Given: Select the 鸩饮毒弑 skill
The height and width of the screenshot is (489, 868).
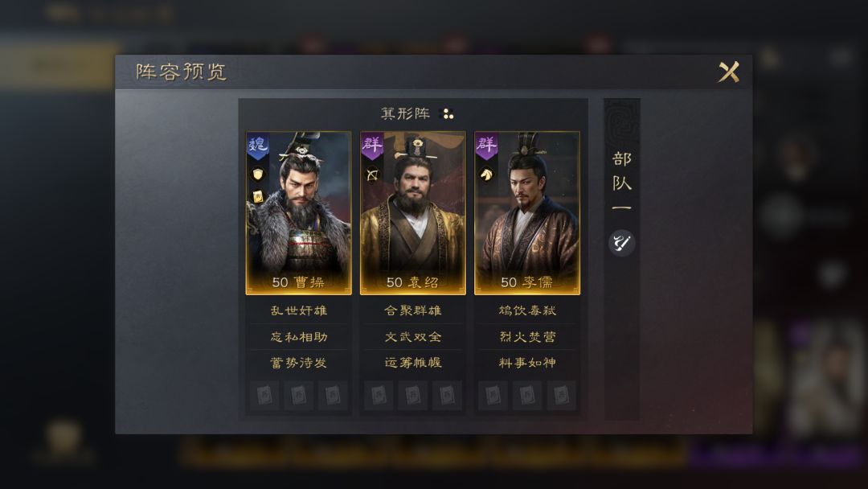Looking at the screenshot, I should pyautogui.click(x=527, y=310).
